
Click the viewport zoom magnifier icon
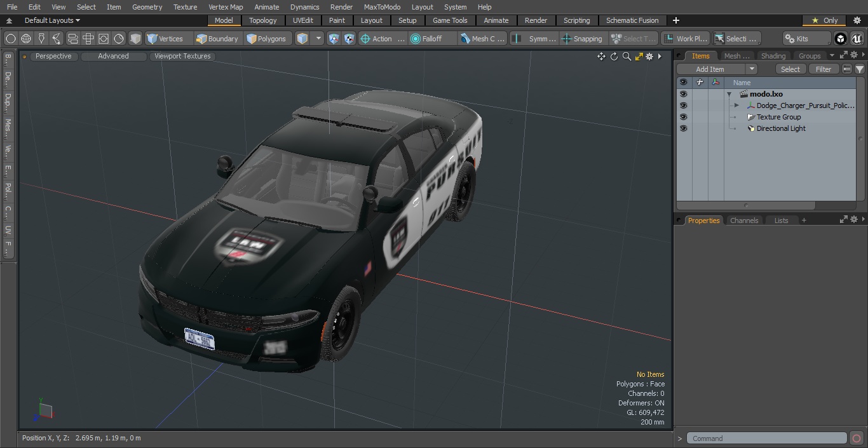(627, 57)
